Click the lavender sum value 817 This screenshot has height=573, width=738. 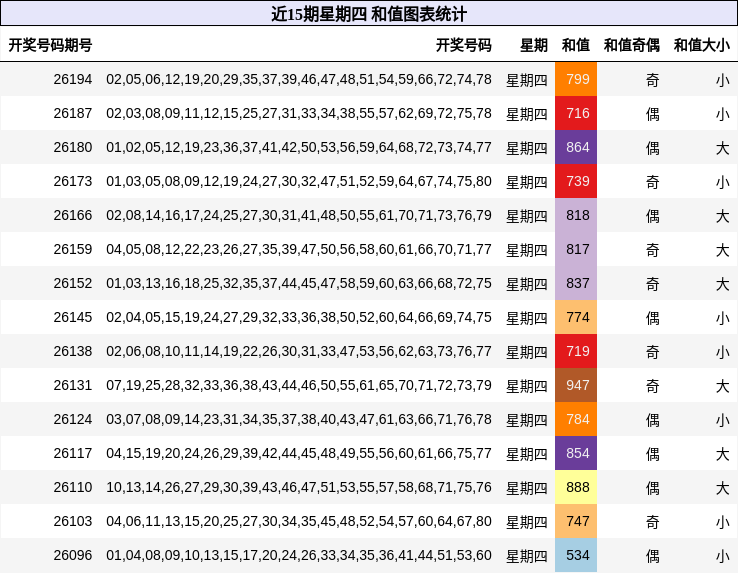click(x=576, y=249)
